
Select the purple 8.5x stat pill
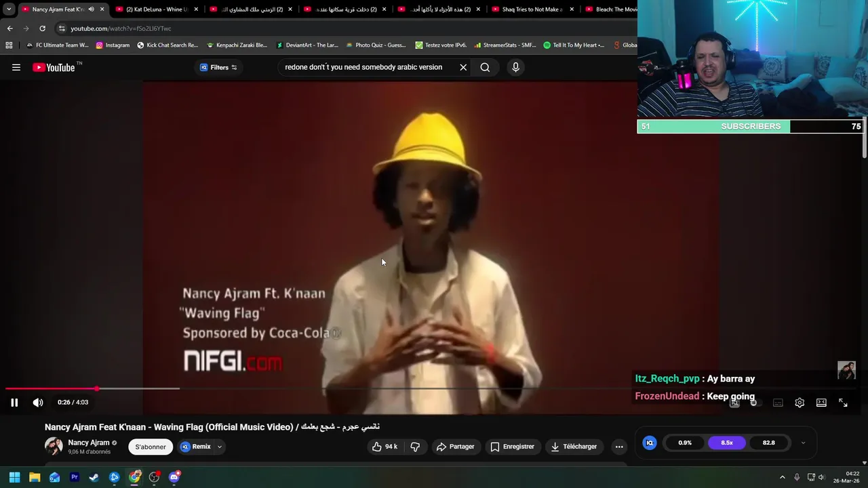727,443
